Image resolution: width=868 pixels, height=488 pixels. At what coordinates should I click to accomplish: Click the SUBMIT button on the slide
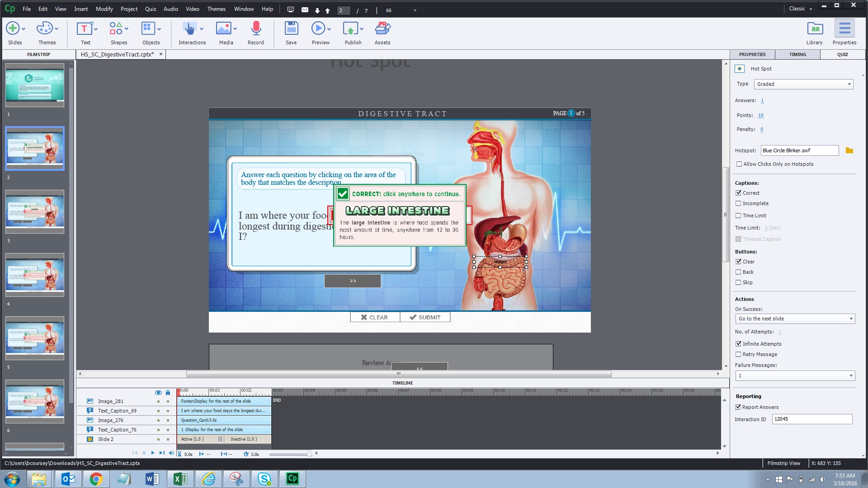tap(425, 317)
